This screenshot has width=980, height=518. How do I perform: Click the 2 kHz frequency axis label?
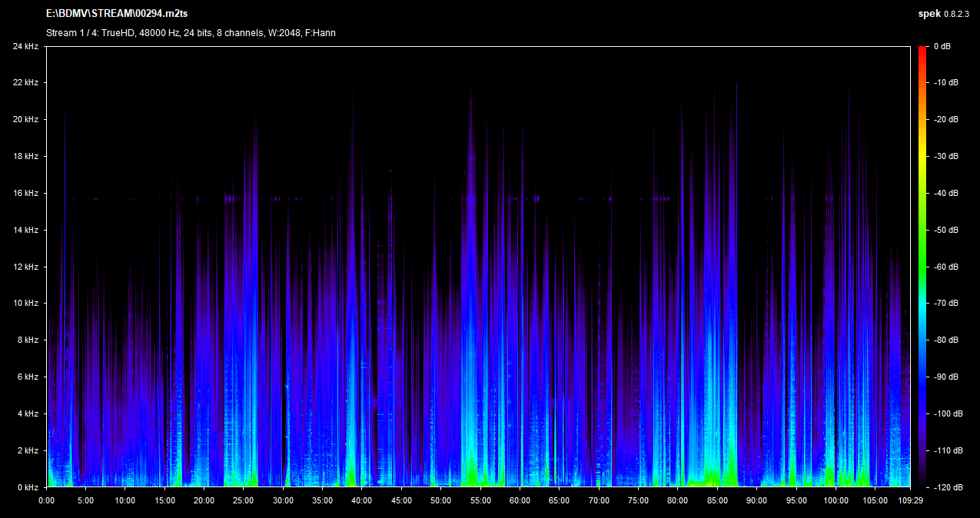point(28,450)
